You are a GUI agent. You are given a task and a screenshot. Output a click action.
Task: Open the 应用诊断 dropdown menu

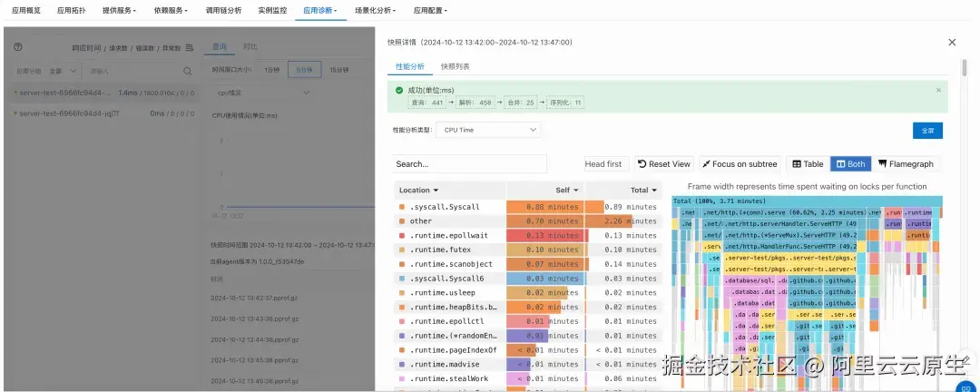[x=320, y=11]
